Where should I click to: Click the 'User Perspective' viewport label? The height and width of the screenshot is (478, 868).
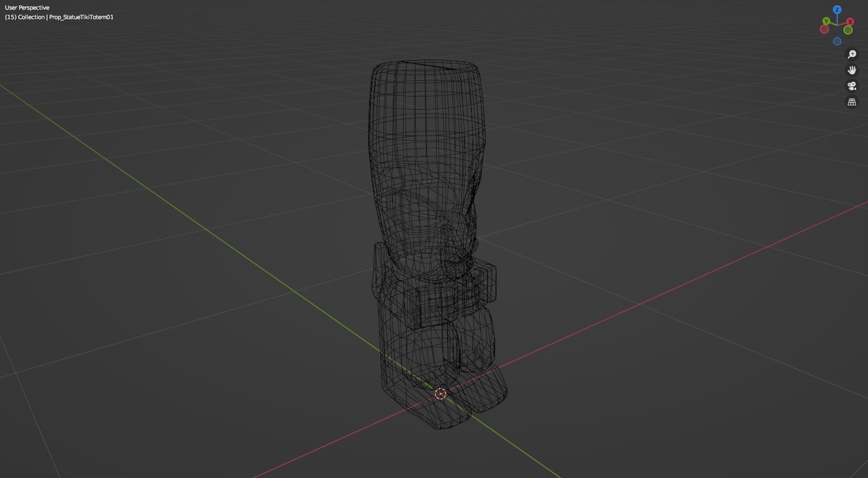27,8
